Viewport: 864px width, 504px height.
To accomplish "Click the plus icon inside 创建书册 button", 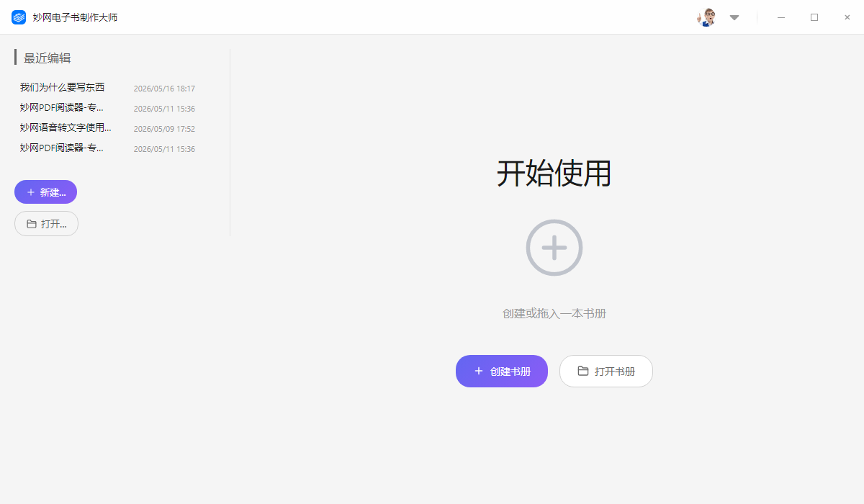I will click(479, 372).
